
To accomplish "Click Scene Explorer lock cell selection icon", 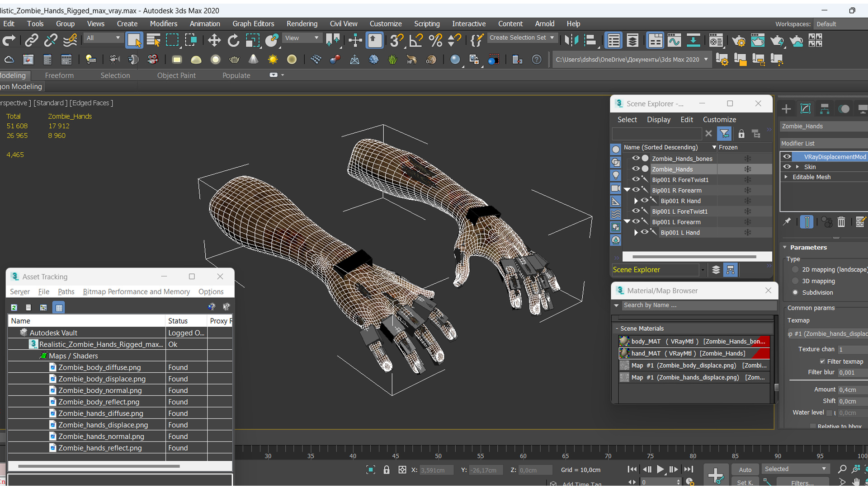I will (741, 134).
